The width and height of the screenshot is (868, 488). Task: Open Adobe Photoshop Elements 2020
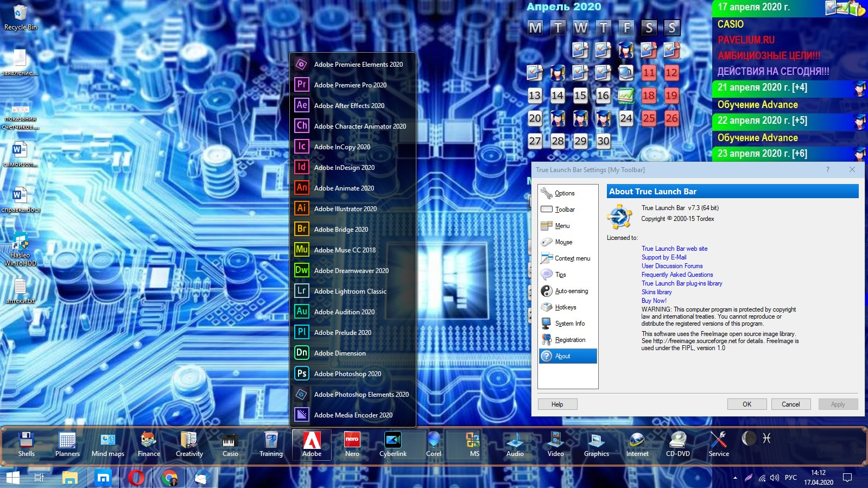tap(353, 394)
